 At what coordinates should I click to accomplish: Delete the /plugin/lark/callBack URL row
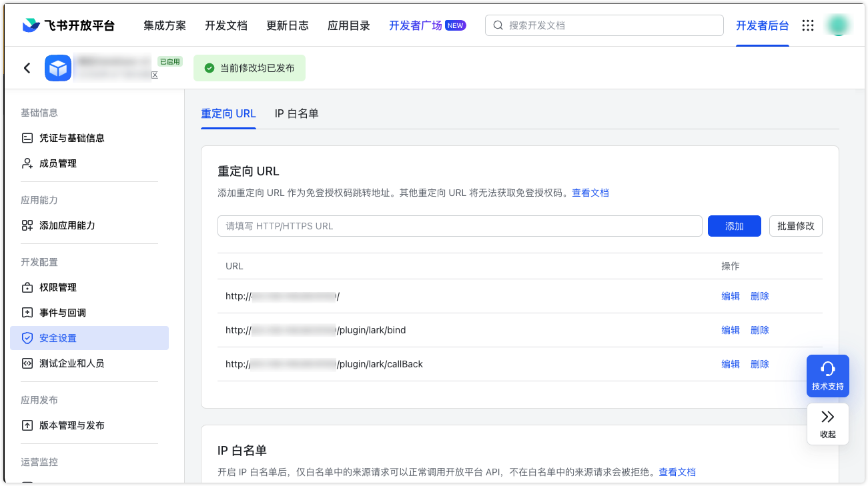click(760, 364)
